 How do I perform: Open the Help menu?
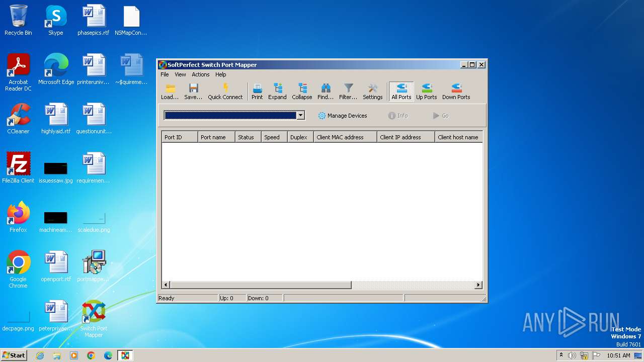pos(221,74)
